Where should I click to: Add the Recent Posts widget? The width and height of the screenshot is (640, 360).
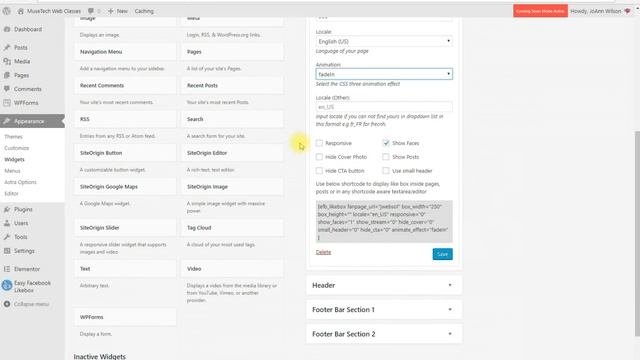click(x=232, y=85)
